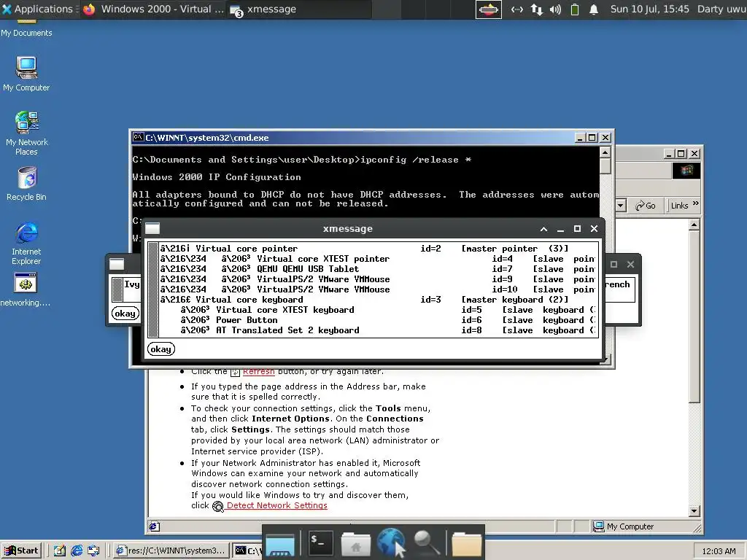
Task: Click the IE status bar page icon
Action: click(154, 526)
